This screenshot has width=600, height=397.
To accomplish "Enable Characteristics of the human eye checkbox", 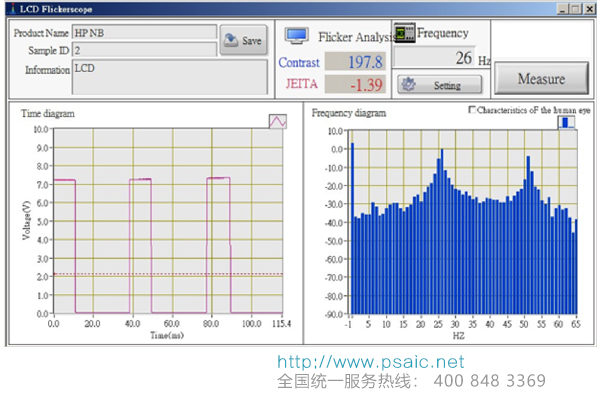I will (472, 110).
